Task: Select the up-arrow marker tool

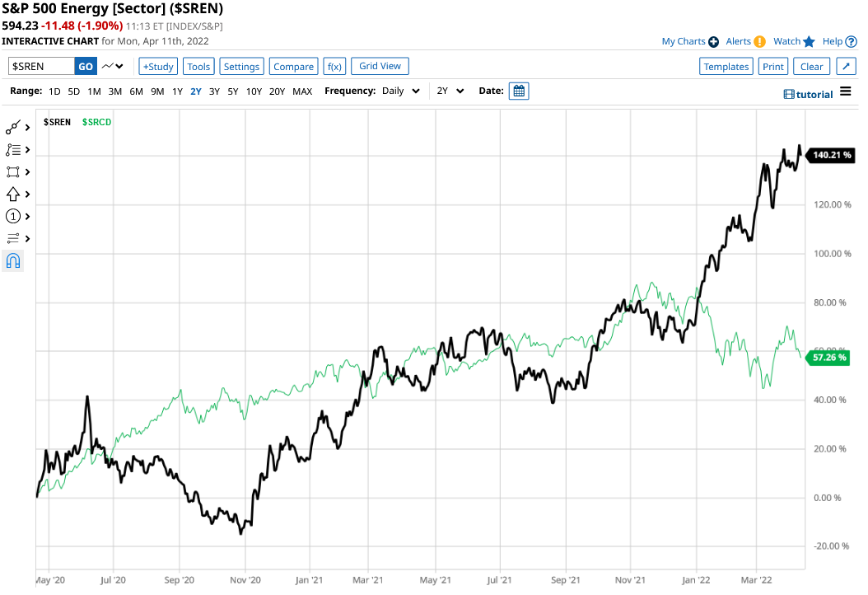Action: click(12, 194)
